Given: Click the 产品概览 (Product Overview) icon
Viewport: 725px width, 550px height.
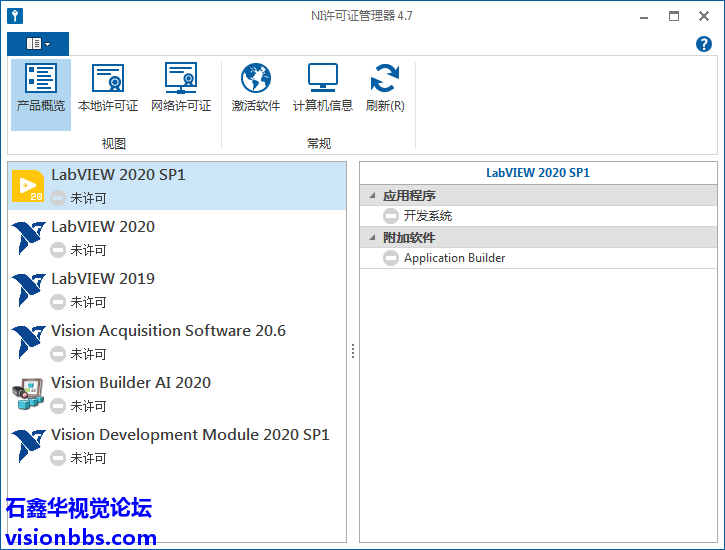Looking at the screenshot, I should (41, 80).
